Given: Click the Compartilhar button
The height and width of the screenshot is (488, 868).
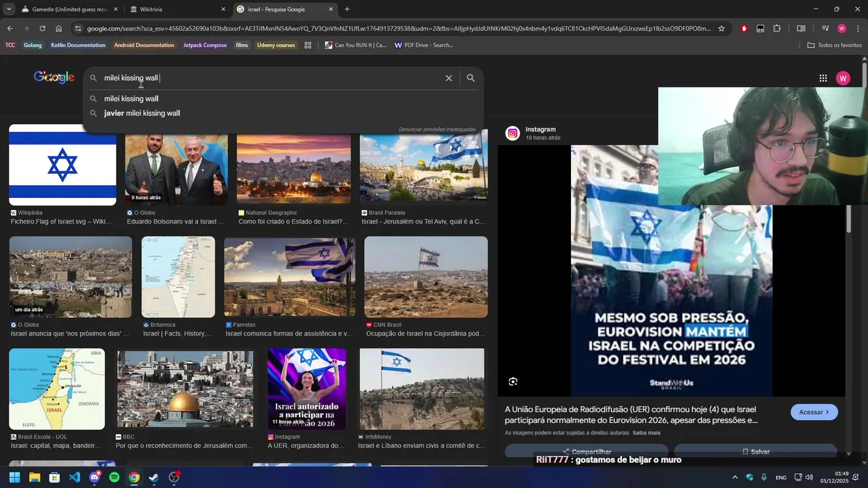Looking at the screenshot, I should (587, 451).
